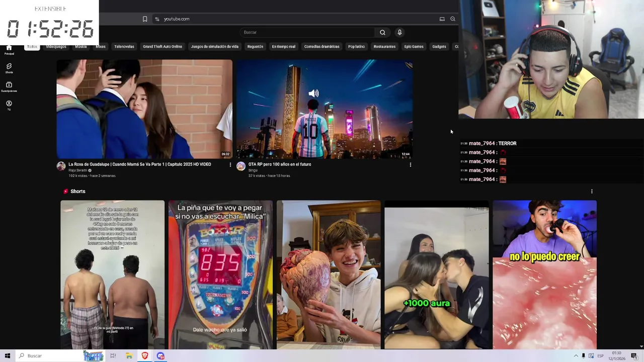The height and width of the screenshot is (362, 644).
Task: Click the page scrollbar down arrow
Action: tap(641, 346)
